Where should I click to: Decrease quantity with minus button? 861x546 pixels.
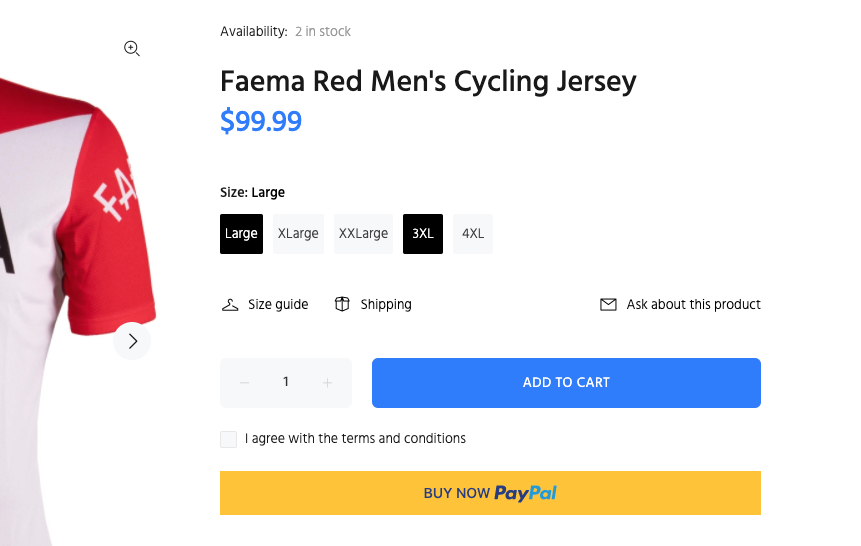tap(245, 383)
